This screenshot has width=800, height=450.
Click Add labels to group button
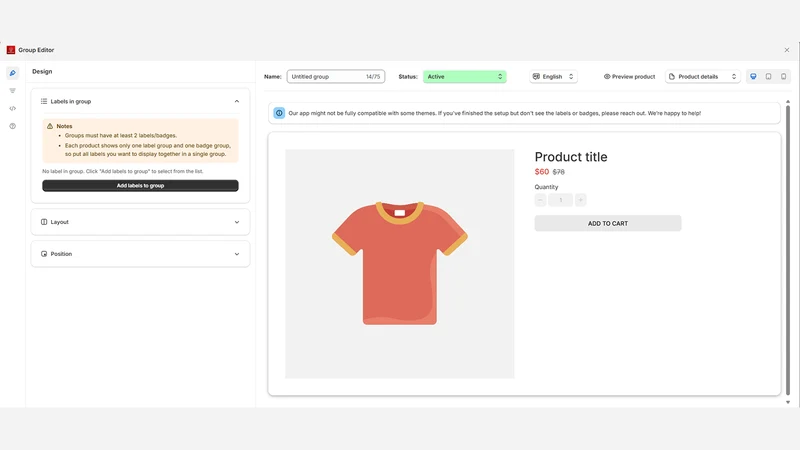coord(140,186)
